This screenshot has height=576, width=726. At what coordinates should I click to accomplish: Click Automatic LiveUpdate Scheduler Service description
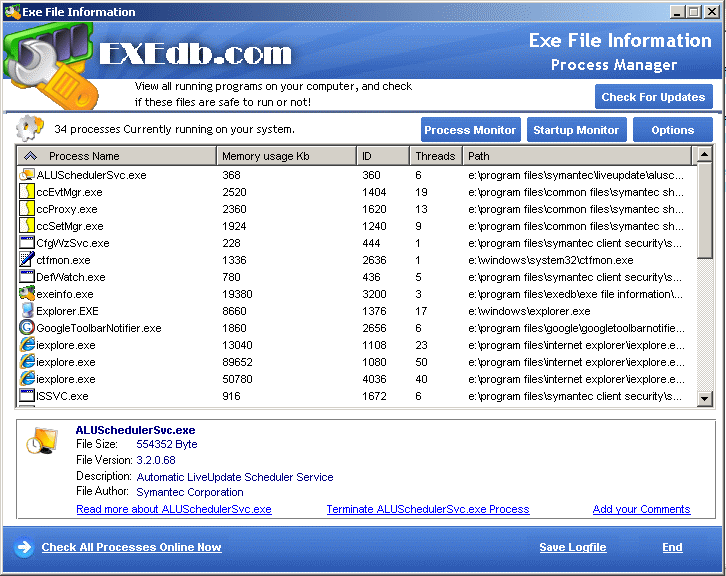point(235,477)
